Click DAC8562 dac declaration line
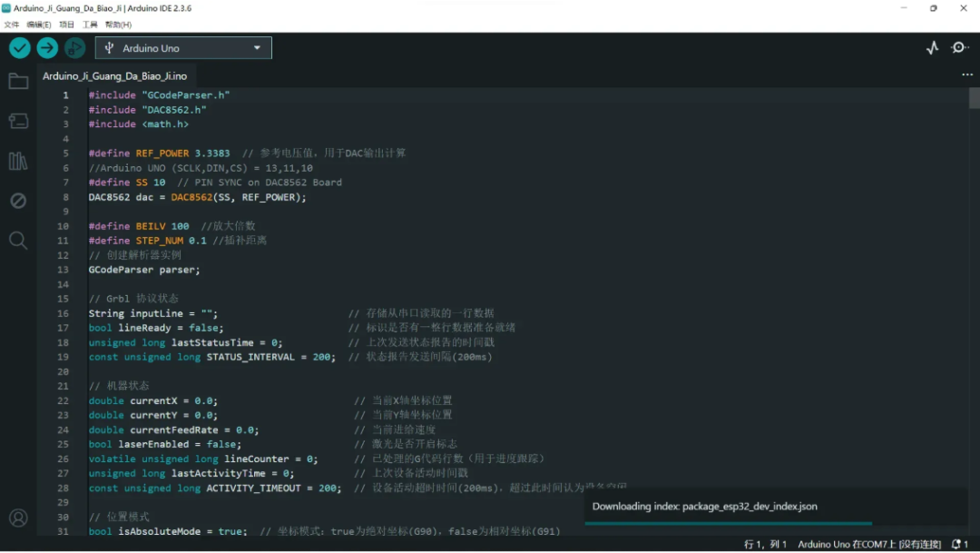This screenshot has width=980, height=553. pos(198,197)
